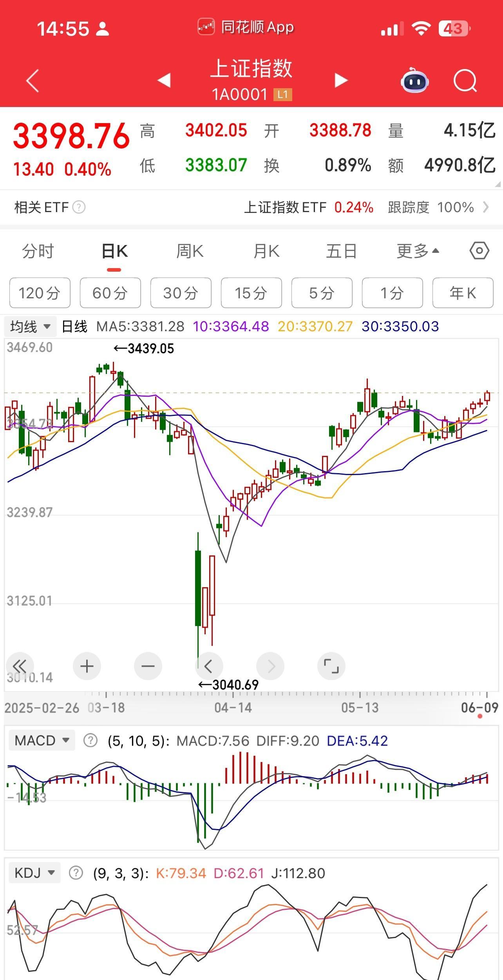Tap the battery indicator in status bar
The width and height of the screenshot is (503, 980).
coord(454,29)
